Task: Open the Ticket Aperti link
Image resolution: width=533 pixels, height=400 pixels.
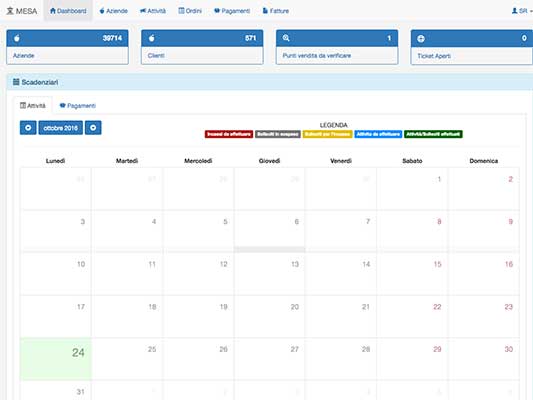Action: click(434, 56)
